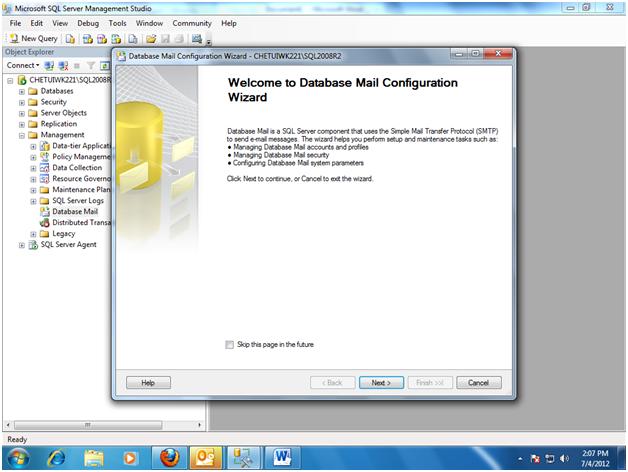
Task: Click the Analysis Services DMX Query icon
Action: coord(102,39)
